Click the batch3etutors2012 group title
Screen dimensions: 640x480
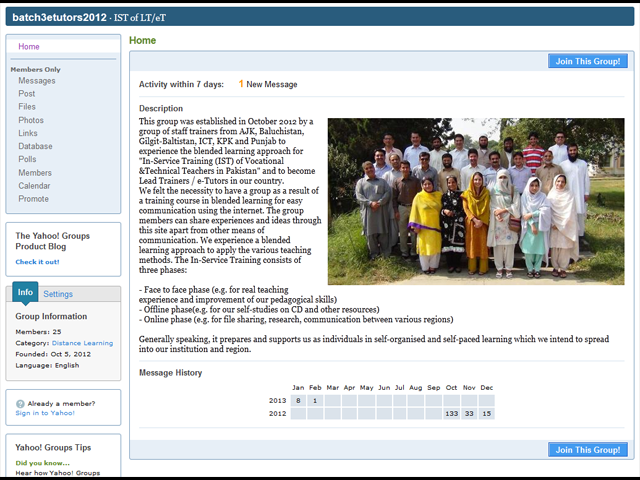59,17
